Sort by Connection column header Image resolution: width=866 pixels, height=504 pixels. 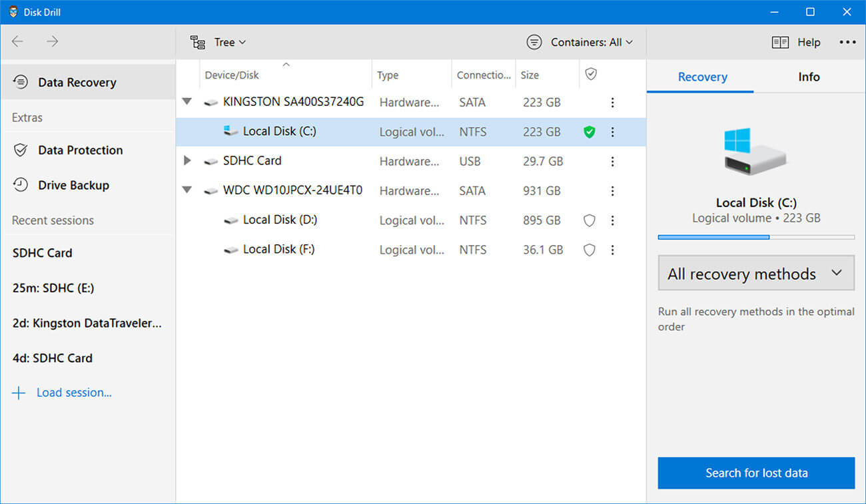pos(484,75)
